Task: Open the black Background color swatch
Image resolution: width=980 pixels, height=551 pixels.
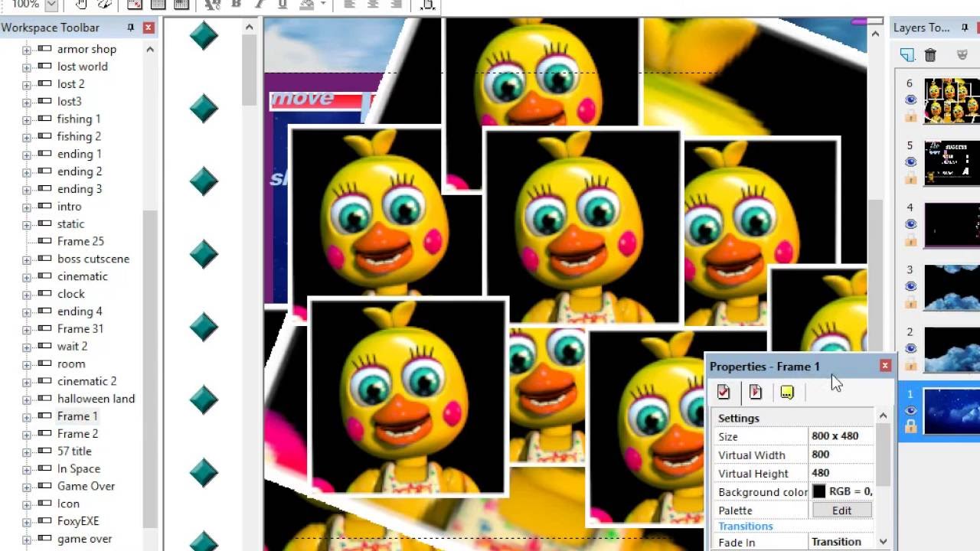Action: pyautogui.click(x=821, y=492)
